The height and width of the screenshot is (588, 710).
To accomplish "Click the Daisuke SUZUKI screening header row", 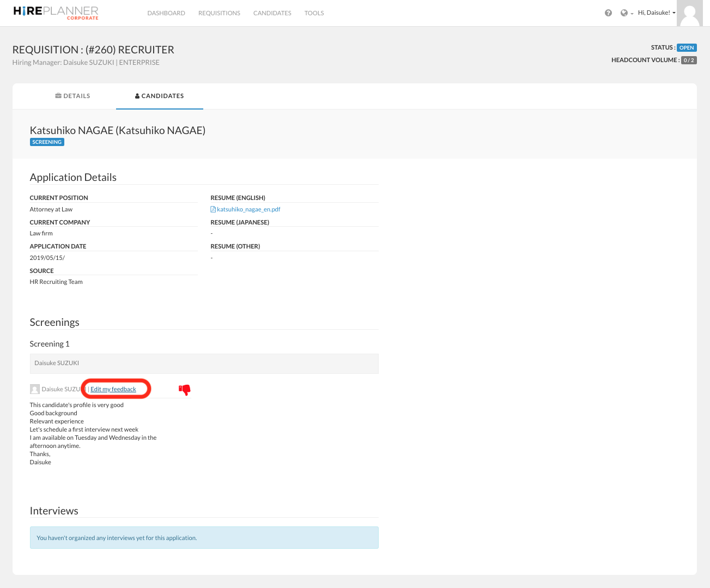I will point(204,363).
